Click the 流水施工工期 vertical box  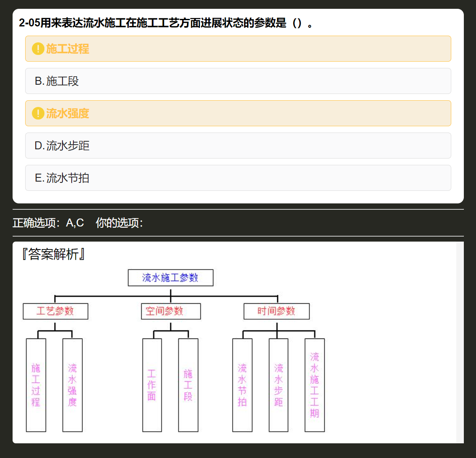(x=315, y=385)
